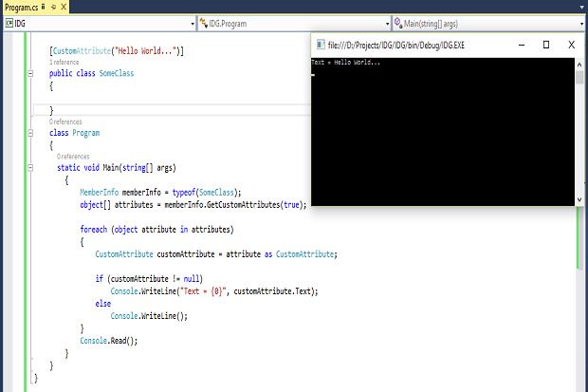The height and width of the screenshot is (392, 588).
Task: Open the Main(string[] args) member dropdown
Action: click(x=581, y=24)
